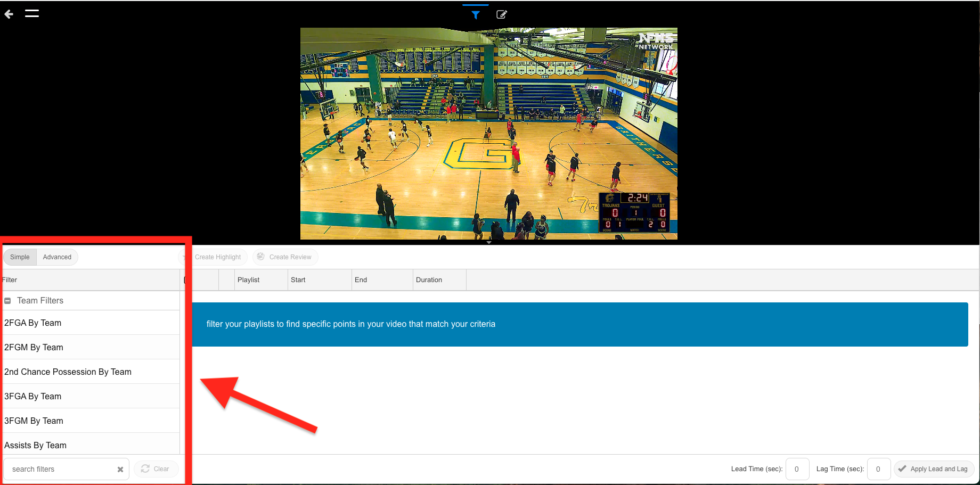
Task: Click the Create Highlight button
Action: coord(217,257)
